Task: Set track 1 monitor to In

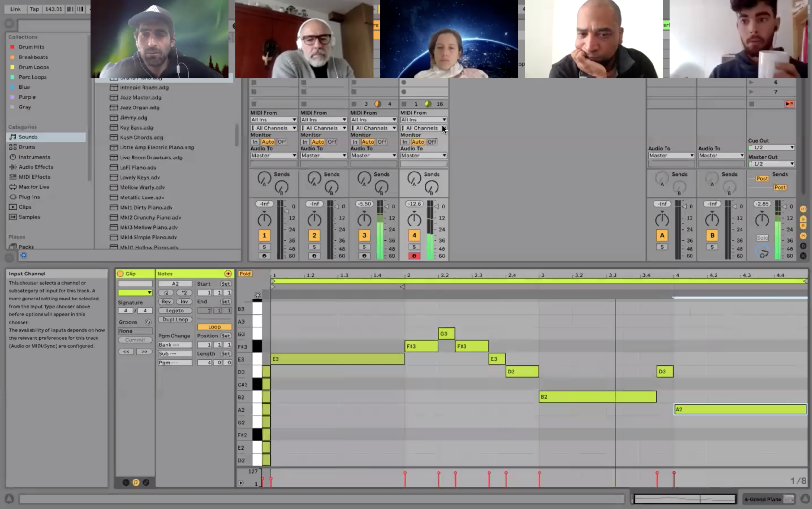Action: [255, 142]
